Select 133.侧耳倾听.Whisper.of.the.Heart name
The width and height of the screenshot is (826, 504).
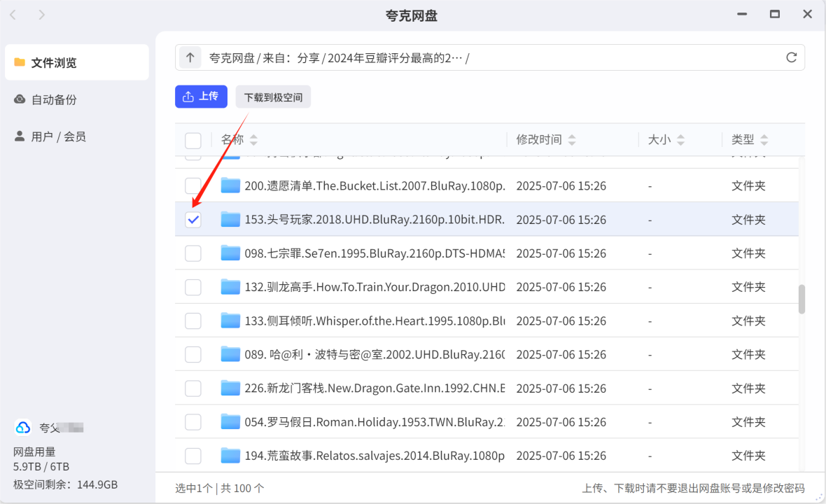374,320
